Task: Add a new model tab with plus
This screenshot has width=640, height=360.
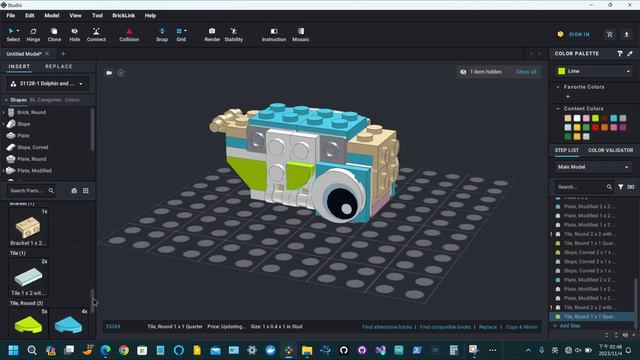Action: 63,53
